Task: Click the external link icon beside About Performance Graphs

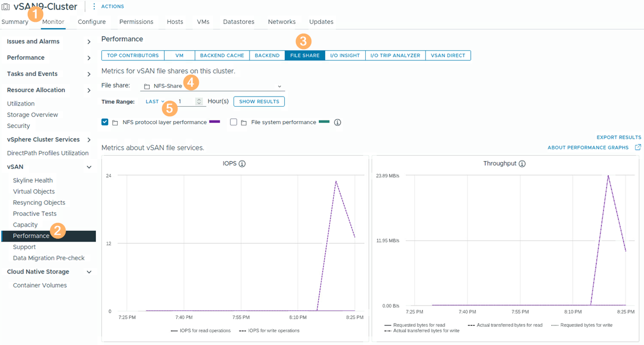Action: [x=638, y=148]
